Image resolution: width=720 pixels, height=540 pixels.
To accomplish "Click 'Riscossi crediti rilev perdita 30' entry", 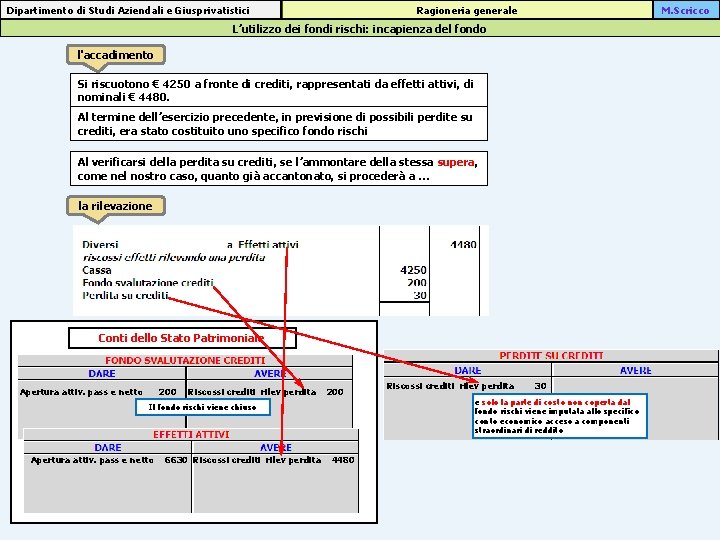I will [x=467, y=386].
